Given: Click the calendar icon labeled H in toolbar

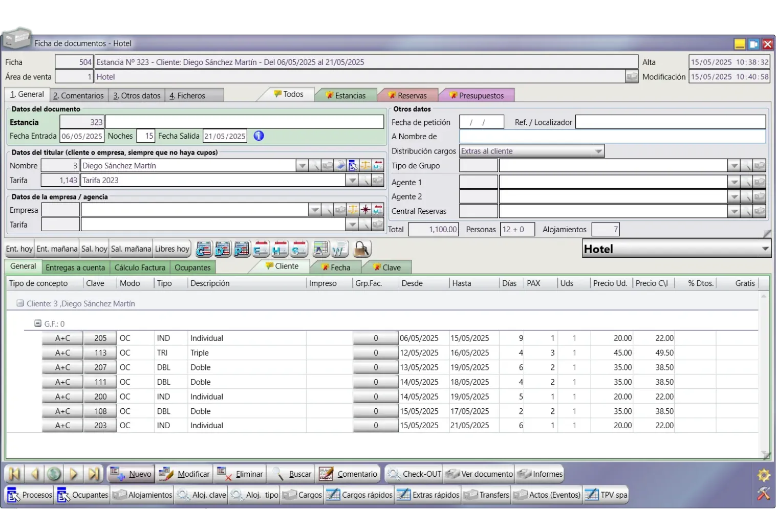Looking at the screenshot, I should click(279, 249).
